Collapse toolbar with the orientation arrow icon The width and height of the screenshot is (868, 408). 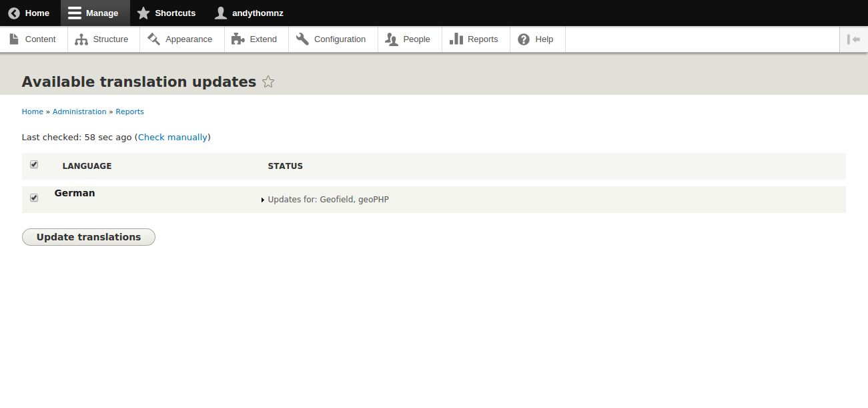[x=853, y=39]
